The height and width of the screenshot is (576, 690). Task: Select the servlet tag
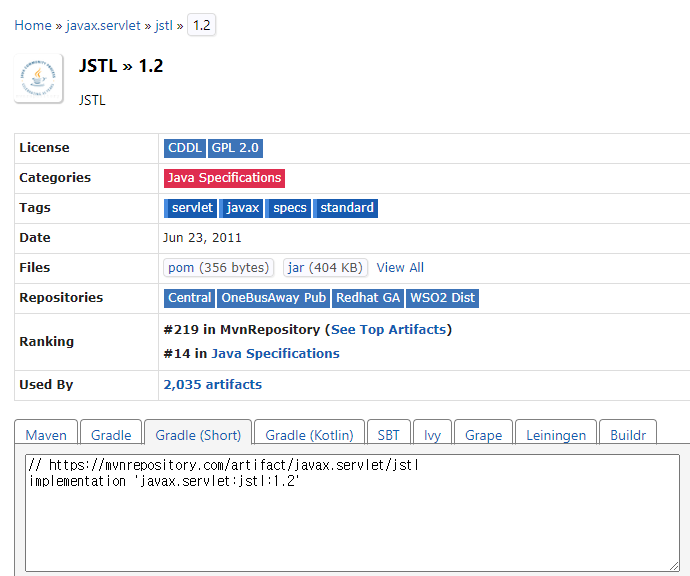(191, 208)
